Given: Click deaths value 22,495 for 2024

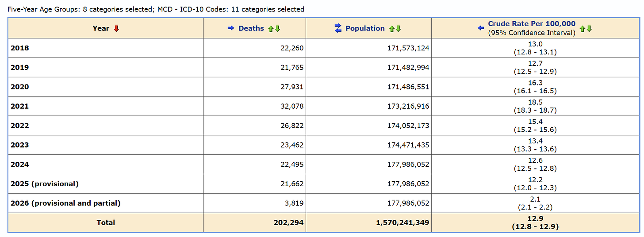Looking at the screenshot, I should (292, 164).
